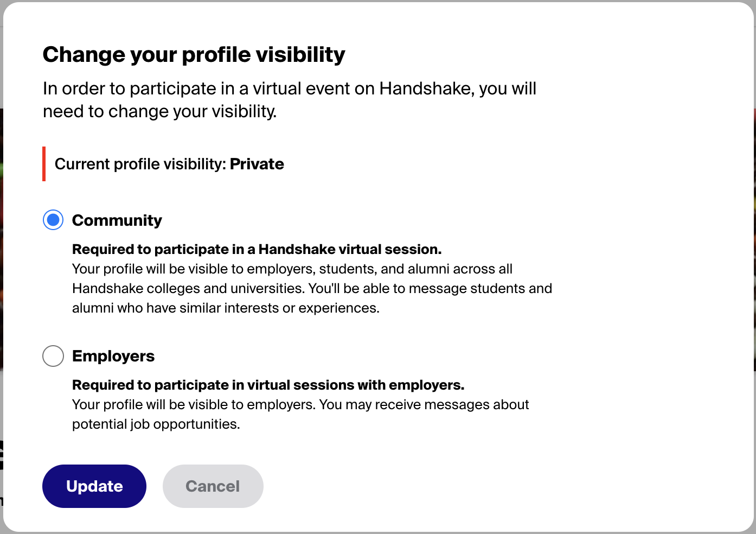Dismiss the dialog using Cancel
Viewport: 756px width, 534px height.
(213, 486)
